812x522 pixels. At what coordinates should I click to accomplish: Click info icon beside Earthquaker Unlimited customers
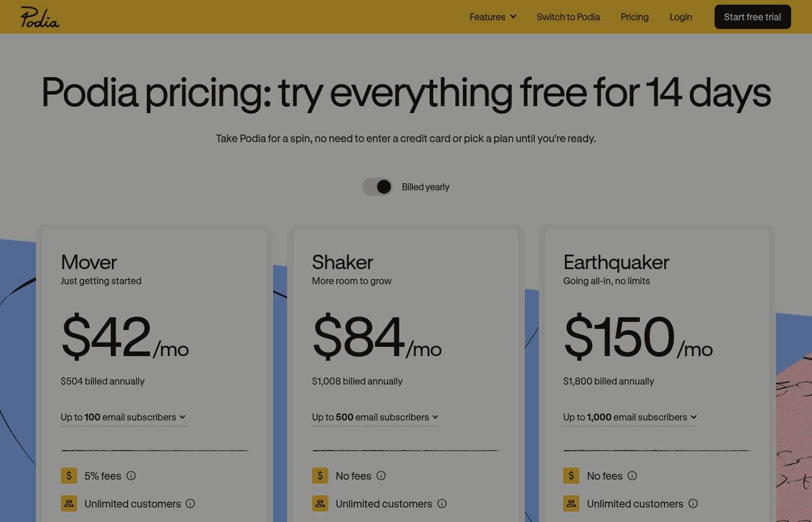(693, 503)
